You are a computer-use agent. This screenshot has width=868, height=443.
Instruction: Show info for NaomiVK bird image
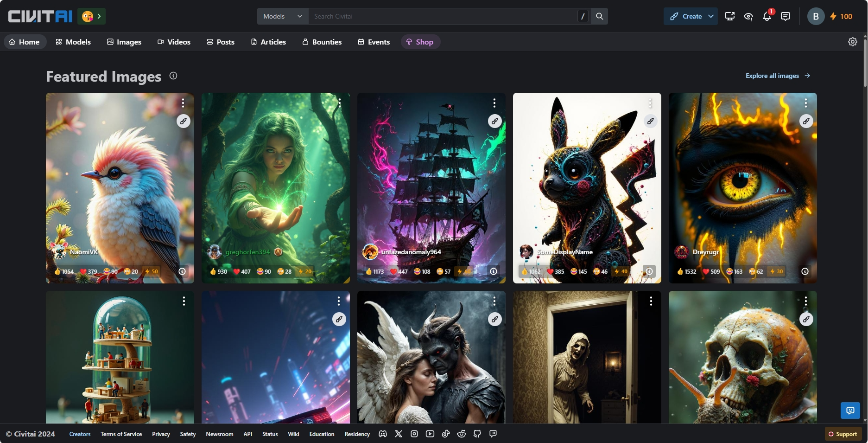[183, 271]
